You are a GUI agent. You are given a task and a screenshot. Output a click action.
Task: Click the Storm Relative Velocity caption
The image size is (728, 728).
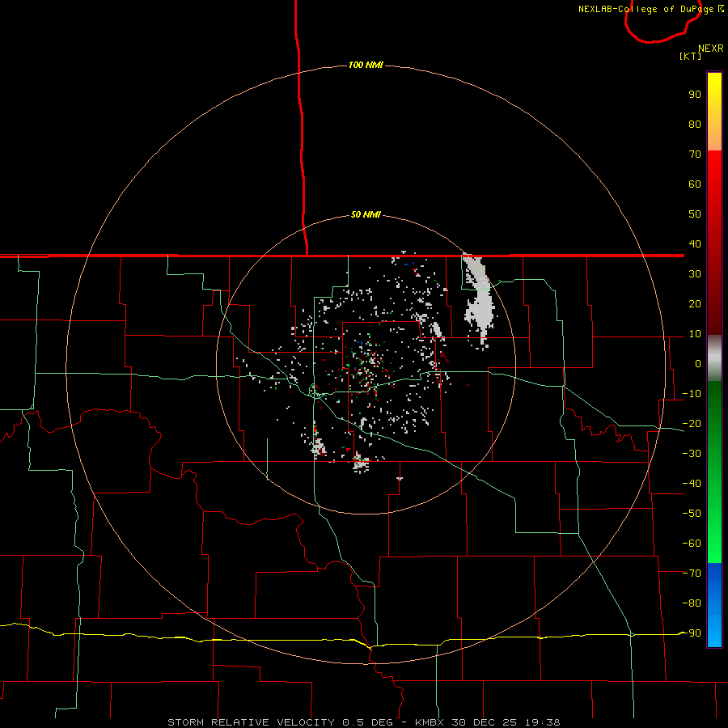point(364,722)
